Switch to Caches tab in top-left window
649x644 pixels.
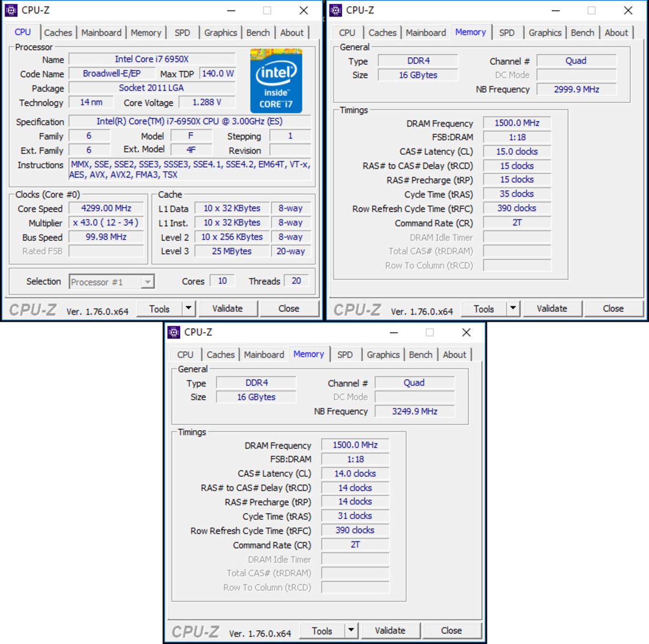point(58,32)
